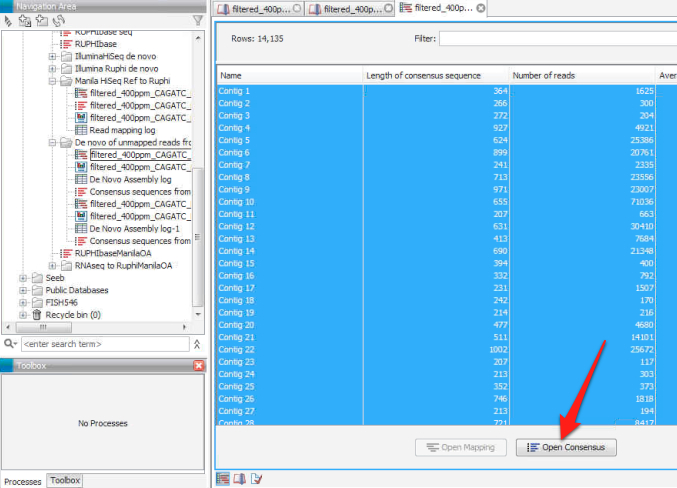This screenshot has height=488, width=677.
Task: Switch to the Processes tab
Action: [x=23, y=481]
